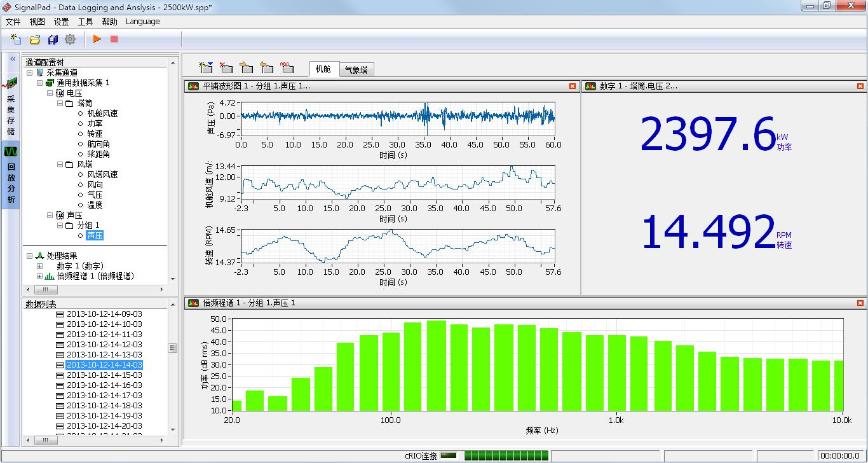Click the 14.492 RPM speed readout

(x=709, y=232)
